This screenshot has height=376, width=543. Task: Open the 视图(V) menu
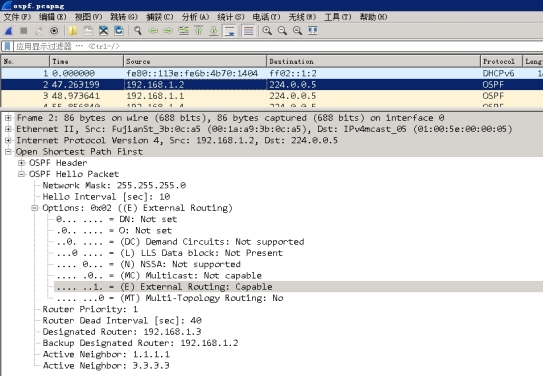[x=88, y=17]
